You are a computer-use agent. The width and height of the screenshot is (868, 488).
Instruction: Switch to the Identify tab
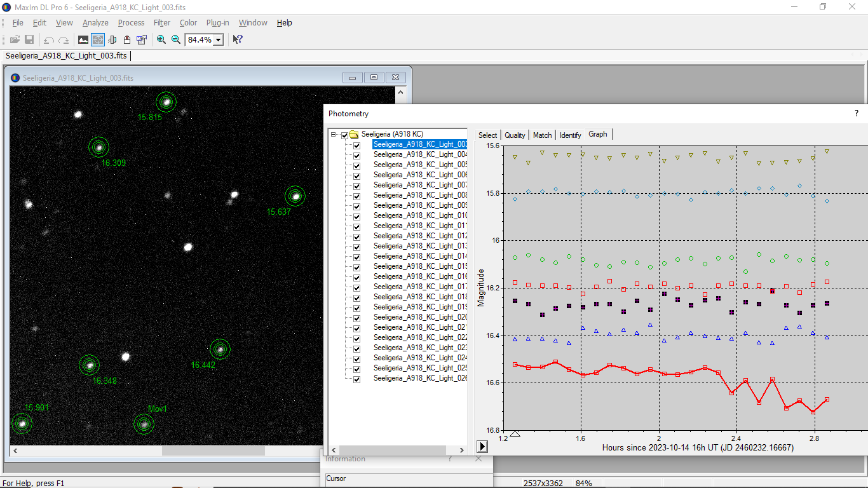571,135
